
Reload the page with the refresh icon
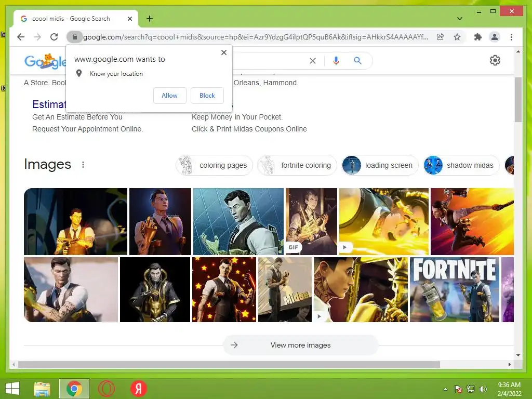click(54, 37)
